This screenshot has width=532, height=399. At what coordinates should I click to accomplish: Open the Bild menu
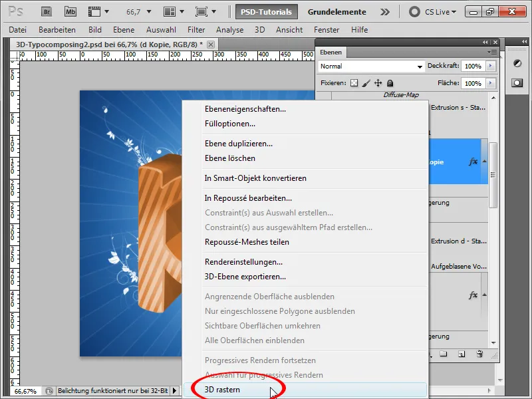pos(95,30)
